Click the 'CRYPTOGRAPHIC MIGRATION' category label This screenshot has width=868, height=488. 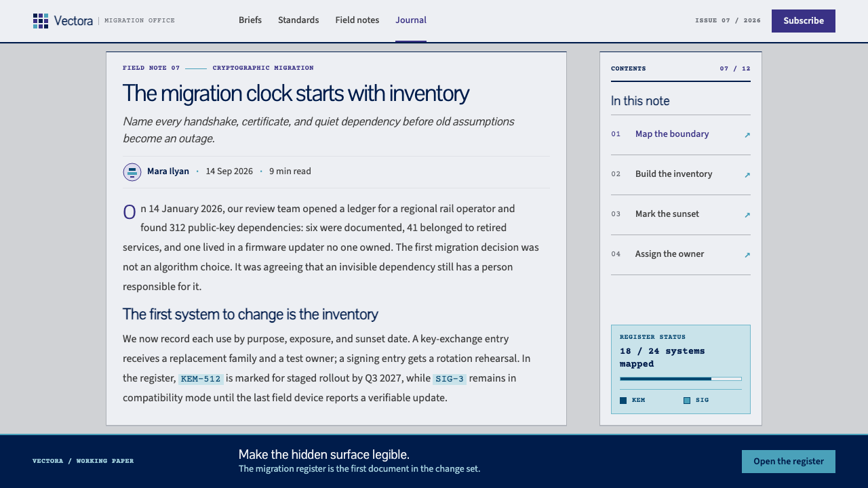point(263,68)
